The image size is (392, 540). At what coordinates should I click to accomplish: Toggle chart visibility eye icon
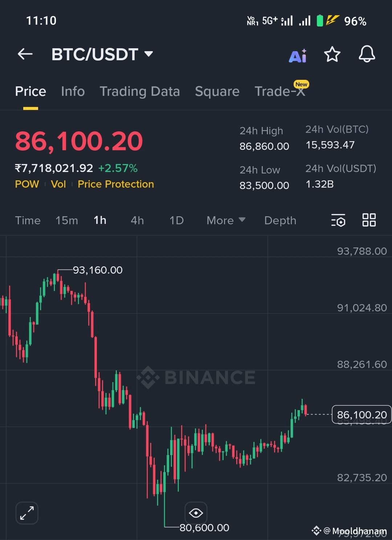coord(196,513)
